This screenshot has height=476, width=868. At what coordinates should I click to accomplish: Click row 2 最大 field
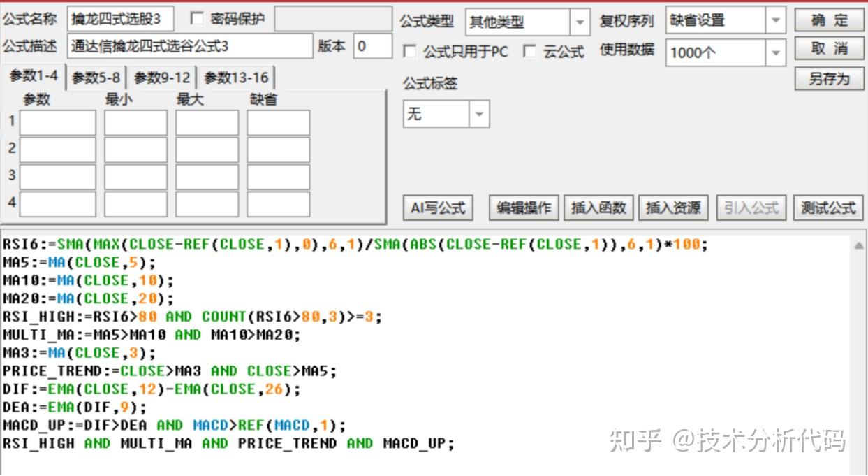[x=207, y=150]
